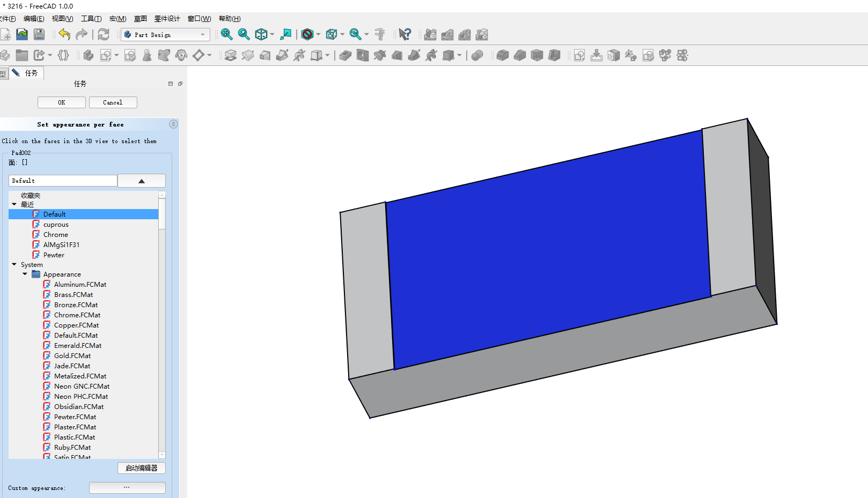Switch to the 任务 tab
868x498 pixels.
tap(27, 73)
